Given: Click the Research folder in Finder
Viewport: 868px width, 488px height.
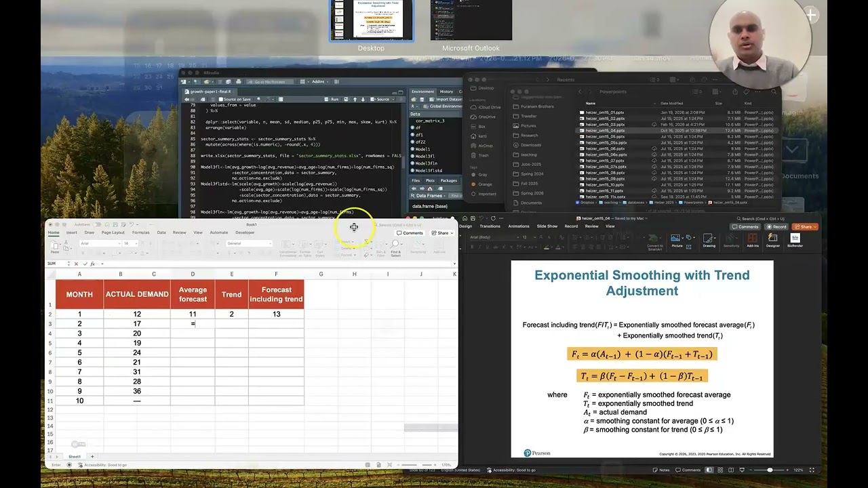Looking at the screenshot, I should click(x=530, y=135).
